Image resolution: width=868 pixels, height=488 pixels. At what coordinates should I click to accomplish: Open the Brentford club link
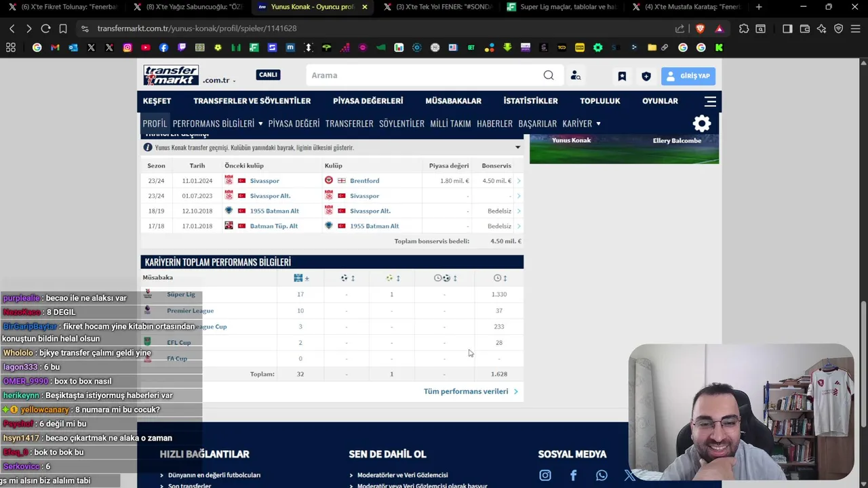coord(364,181)
